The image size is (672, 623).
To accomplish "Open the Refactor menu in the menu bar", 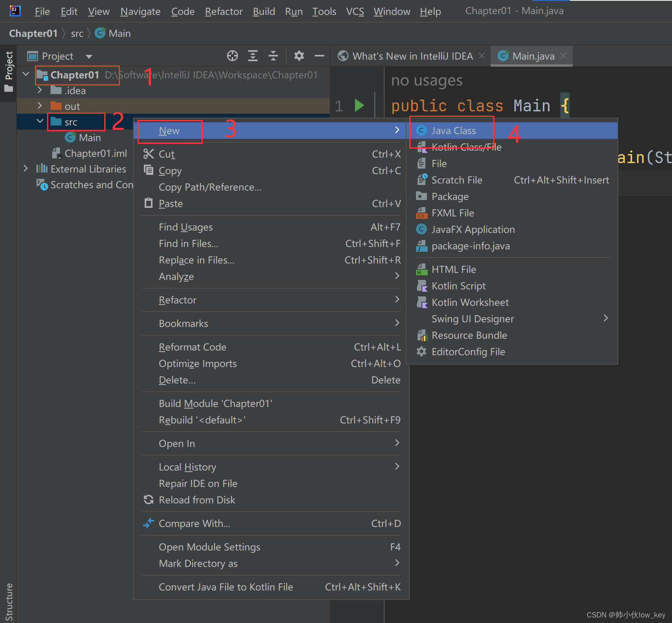I will point(224,11).
